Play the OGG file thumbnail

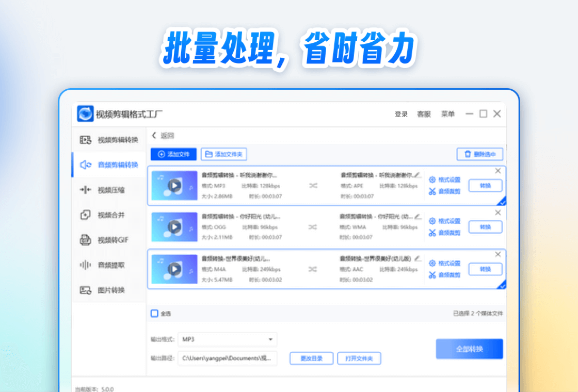[x=174, y=227]
